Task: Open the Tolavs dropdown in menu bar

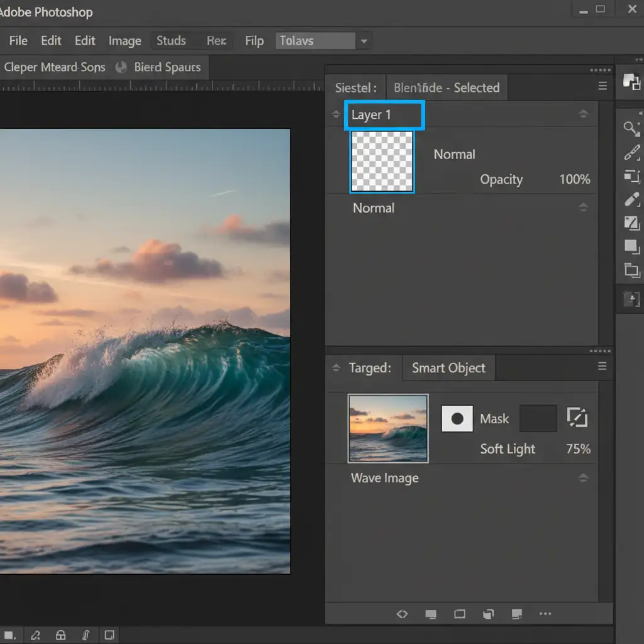Action: pyautogui.click(x=363, y=42)
